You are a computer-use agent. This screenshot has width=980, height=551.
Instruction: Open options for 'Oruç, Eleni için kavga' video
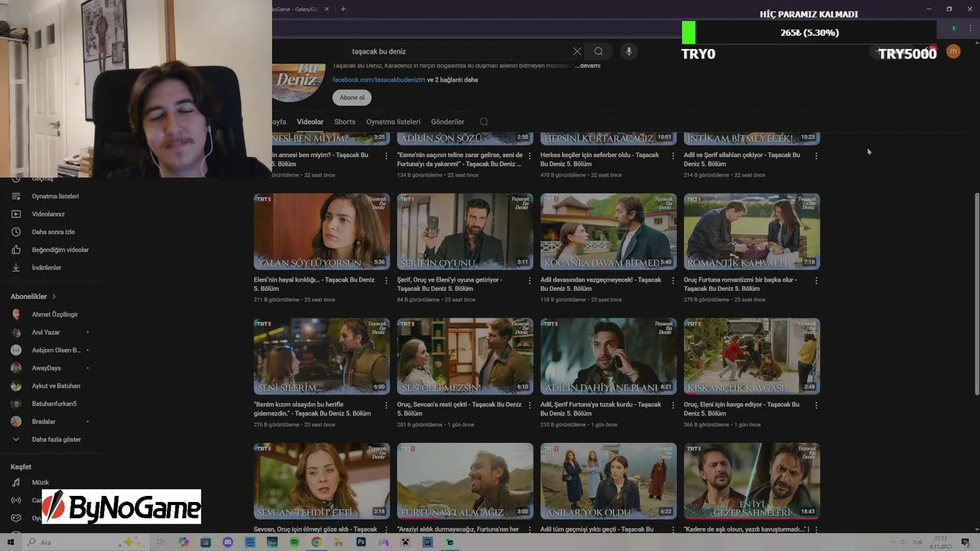pos(816,406)
